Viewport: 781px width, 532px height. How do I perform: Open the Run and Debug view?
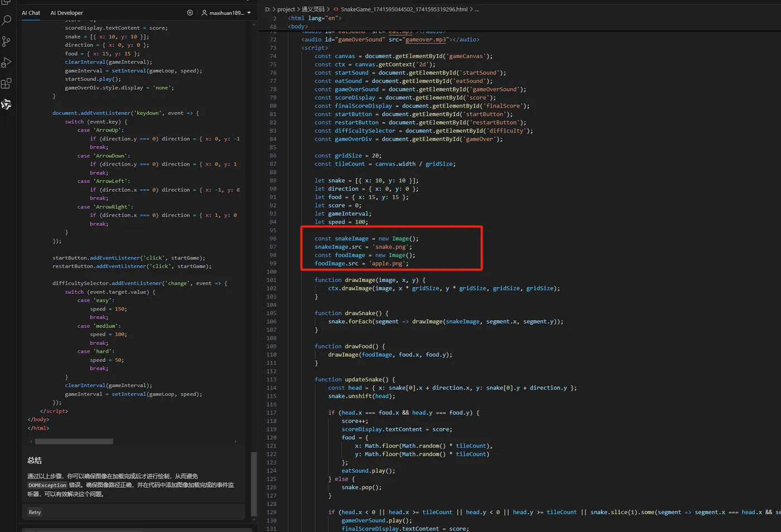7,62
